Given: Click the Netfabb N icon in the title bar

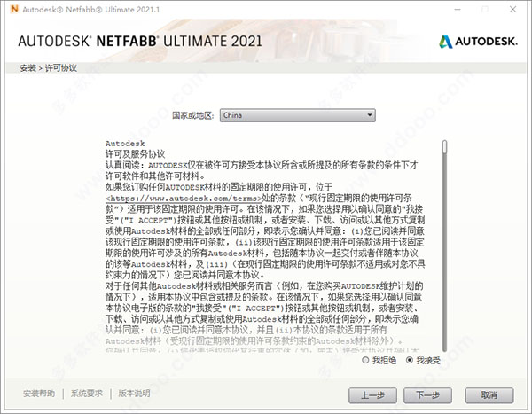Looking at the screenshot, I should click(14, 9).
